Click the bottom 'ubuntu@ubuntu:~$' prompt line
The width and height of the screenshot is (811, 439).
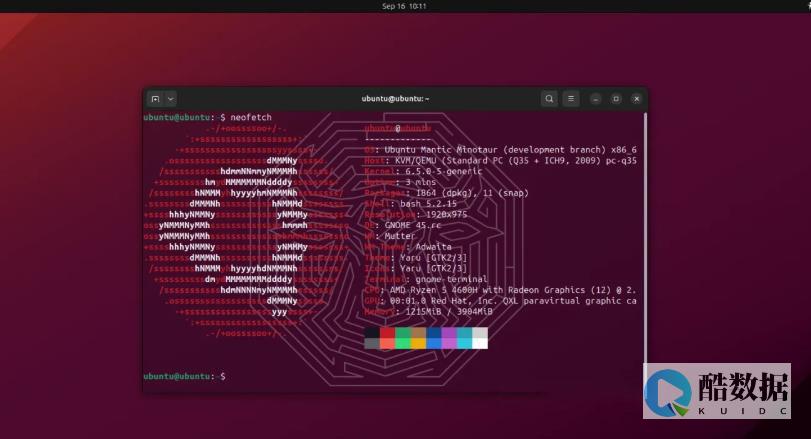point(185,376)
